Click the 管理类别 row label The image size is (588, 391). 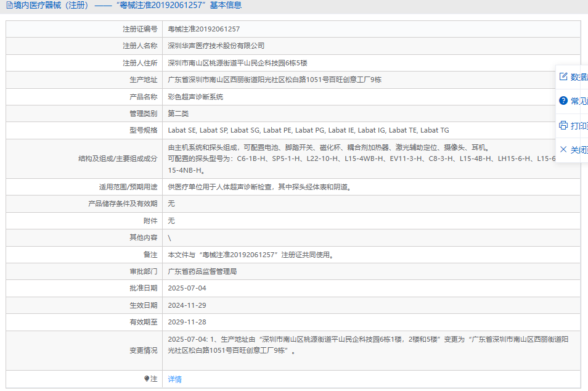click(x=144, y=113)
